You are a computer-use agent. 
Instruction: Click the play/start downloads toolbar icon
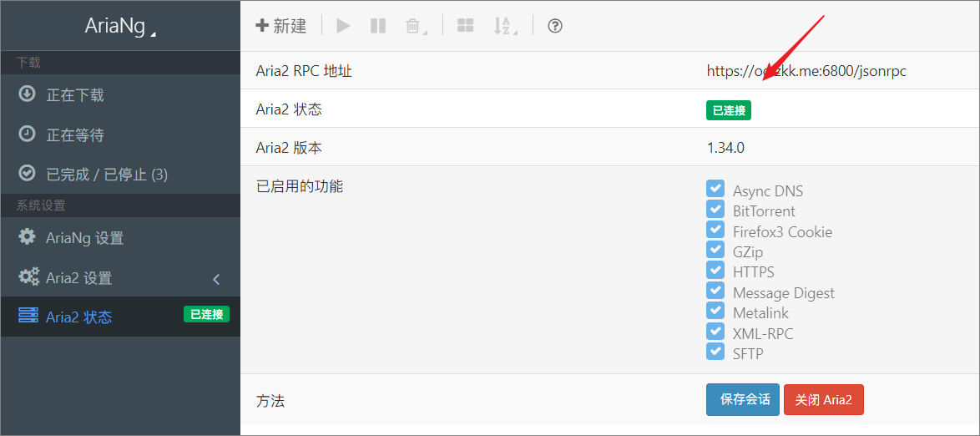click(343, 26)
